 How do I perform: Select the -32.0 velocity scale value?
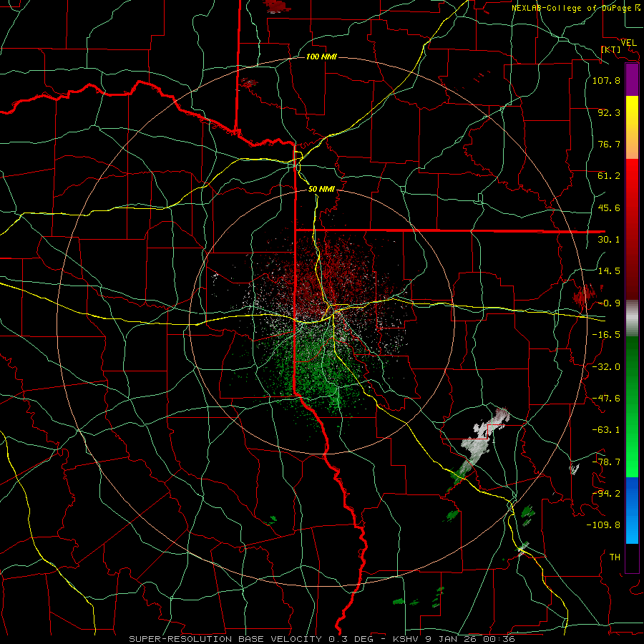[x=606, y=367]
